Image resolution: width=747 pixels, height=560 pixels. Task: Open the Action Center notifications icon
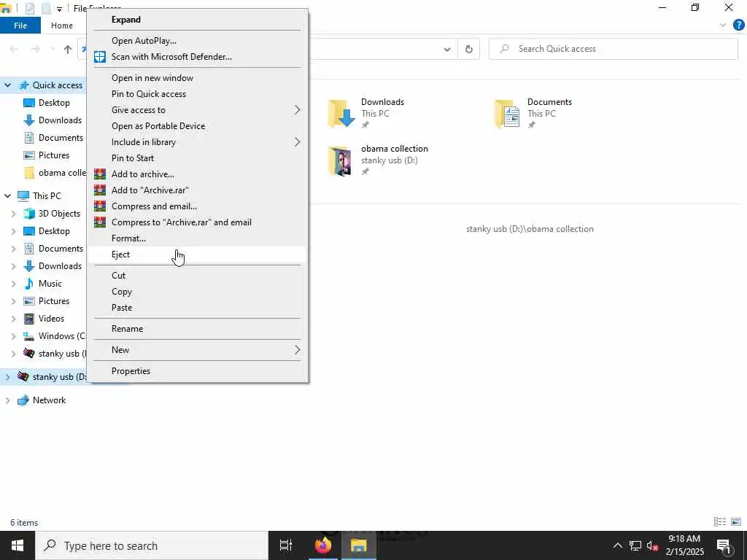click(724, 546)
